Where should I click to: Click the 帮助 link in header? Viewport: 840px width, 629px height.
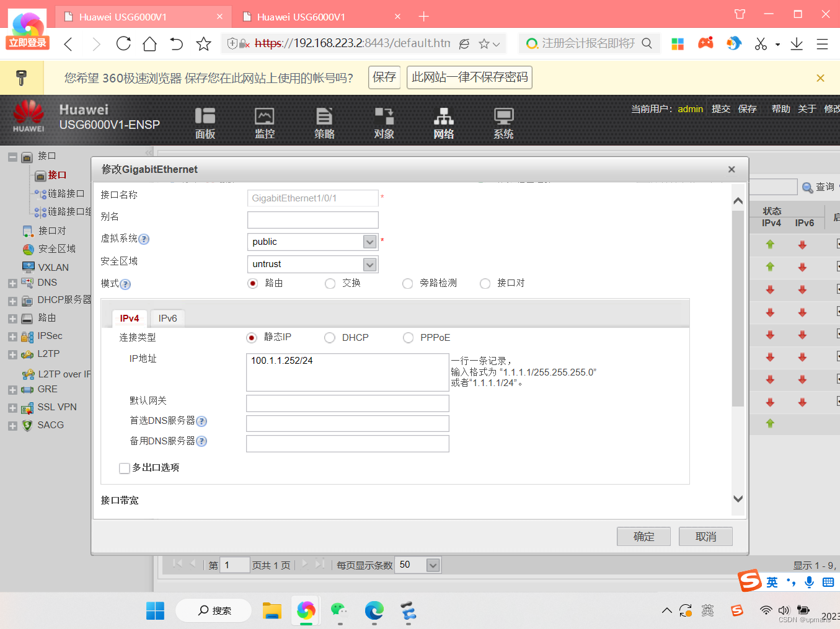780,109
